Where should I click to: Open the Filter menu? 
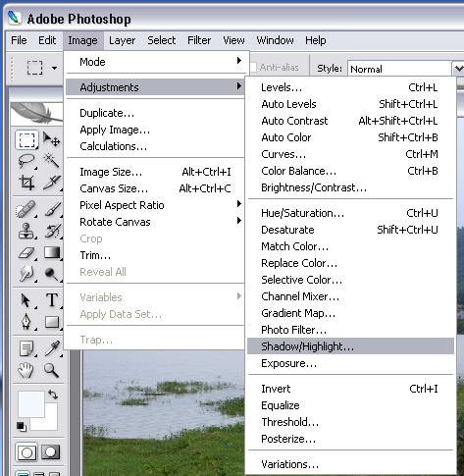point(199,40)
